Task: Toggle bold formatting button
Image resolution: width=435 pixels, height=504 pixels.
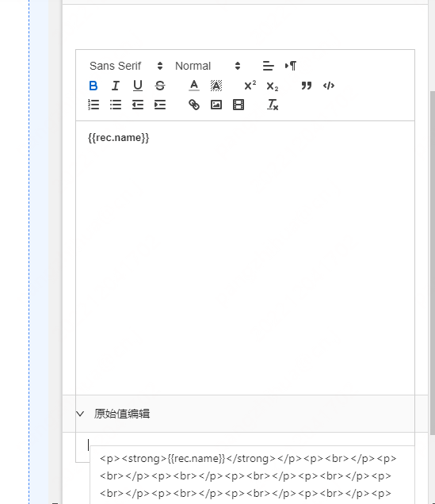Action: (x=93, y=86)
